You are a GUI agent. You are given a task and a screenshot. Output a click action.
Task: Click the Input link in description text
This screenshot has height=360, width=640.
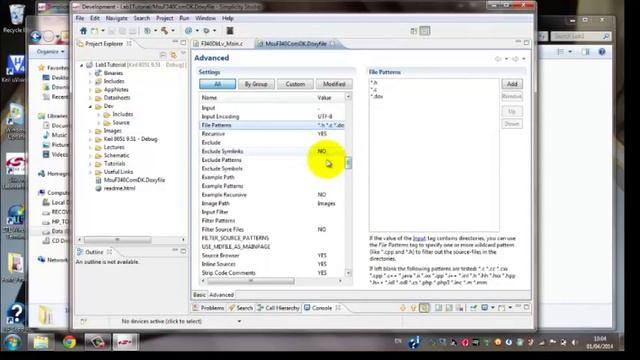(419, 238)
